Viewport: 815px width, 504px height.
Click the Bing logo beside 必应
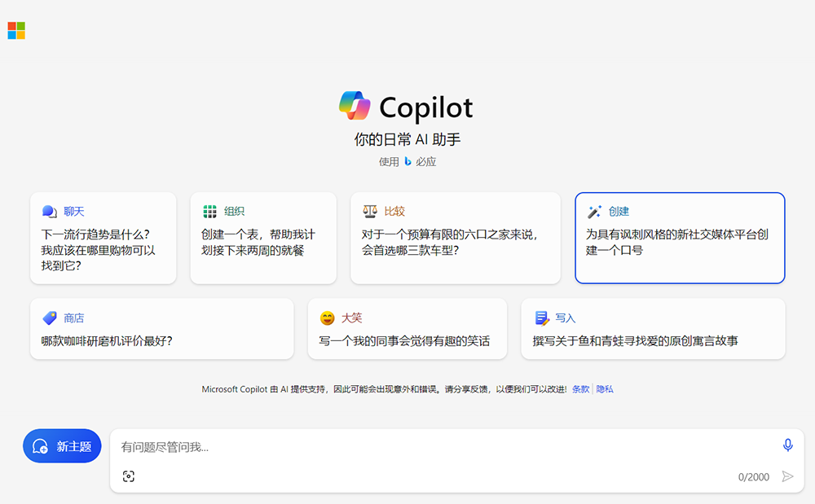click(x=407, y=161)
